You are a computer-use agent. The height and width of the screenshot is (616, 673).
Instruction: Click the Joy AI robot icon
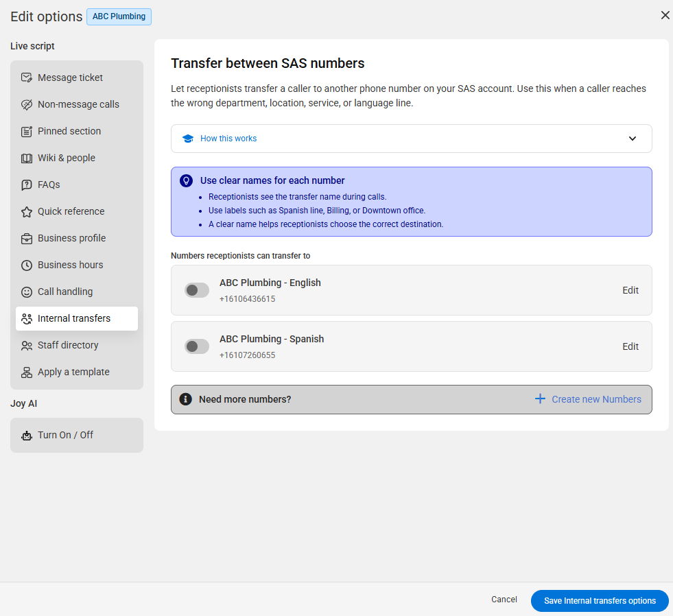point(27,436)
